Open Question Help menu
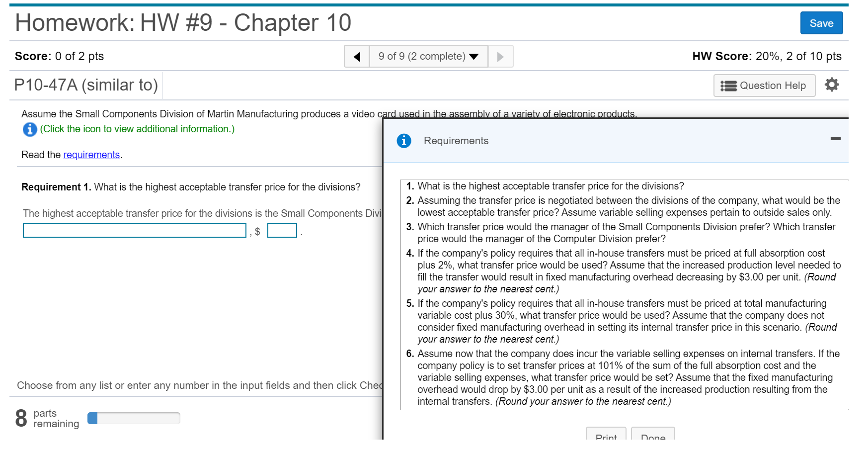868x455 pixels. tap(764, 86)
